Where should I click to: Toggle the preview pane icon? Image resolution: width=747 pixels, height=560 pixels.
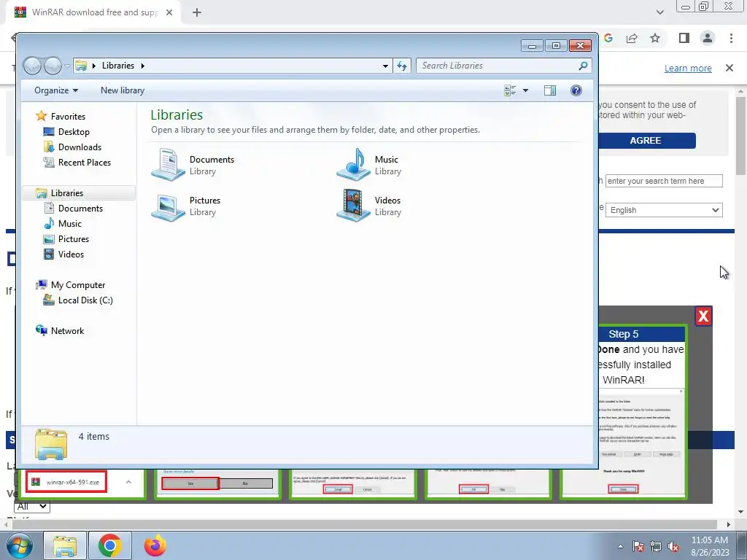point(550,90)
